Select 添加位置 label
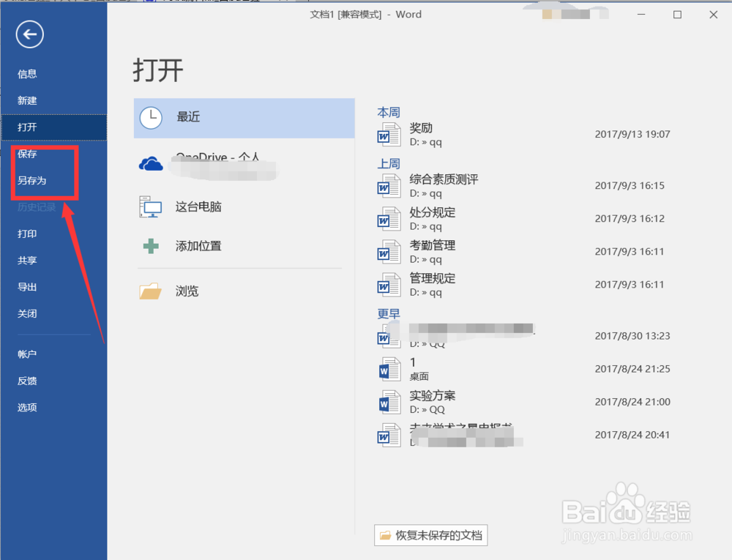Screen dimensions: 732x560 [x=198, y=246]
